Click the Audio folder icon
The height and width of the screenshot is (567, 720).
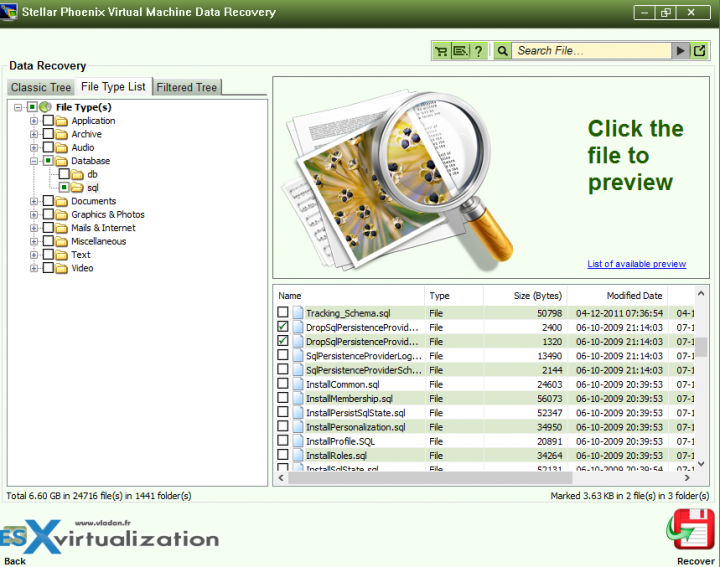pos(62,148)
